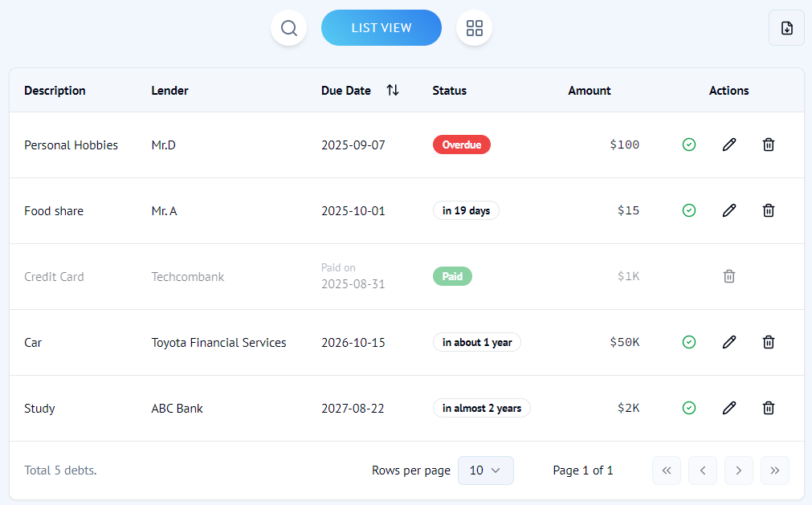Delete the Study debt entry
Screen dimensions: 812x505
[768, 408]
